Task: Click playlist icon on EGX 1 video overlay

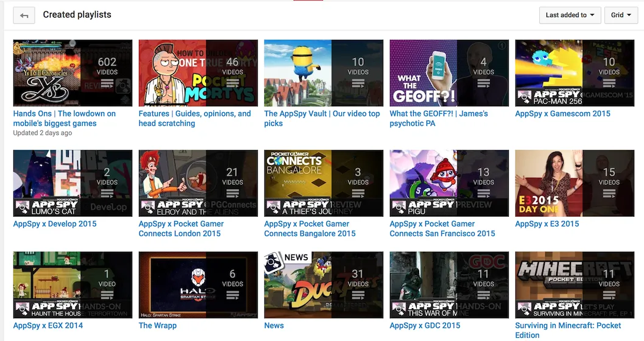Action: (x=107, y=295)
